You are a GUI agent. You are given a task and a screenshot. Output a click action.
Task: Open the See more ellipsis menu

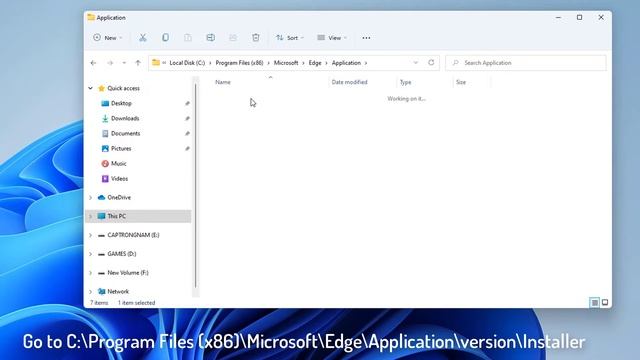coord(366,38)
